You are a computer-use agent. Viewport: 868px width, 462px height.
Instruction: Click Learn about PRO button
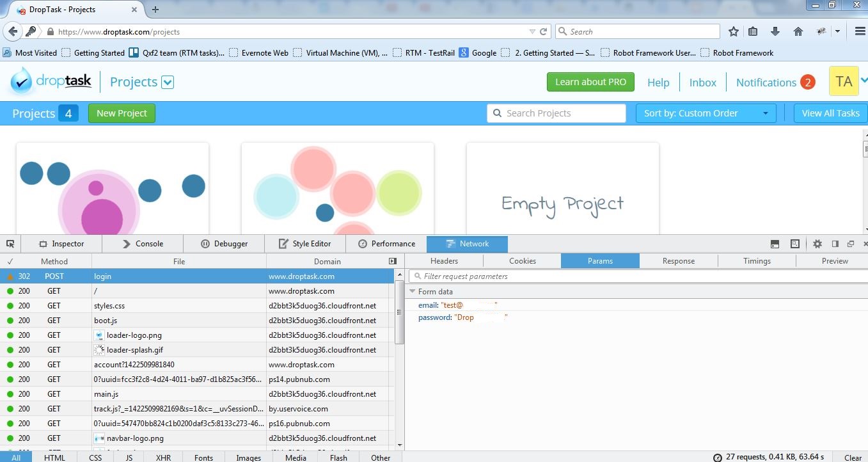coord(590,82)
